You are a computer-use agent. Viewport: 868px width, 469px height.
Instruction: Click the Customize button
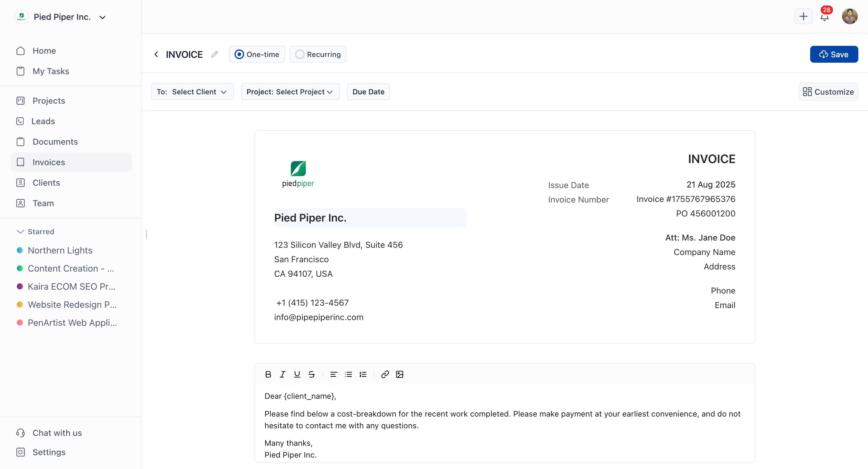tap(828, 92)
